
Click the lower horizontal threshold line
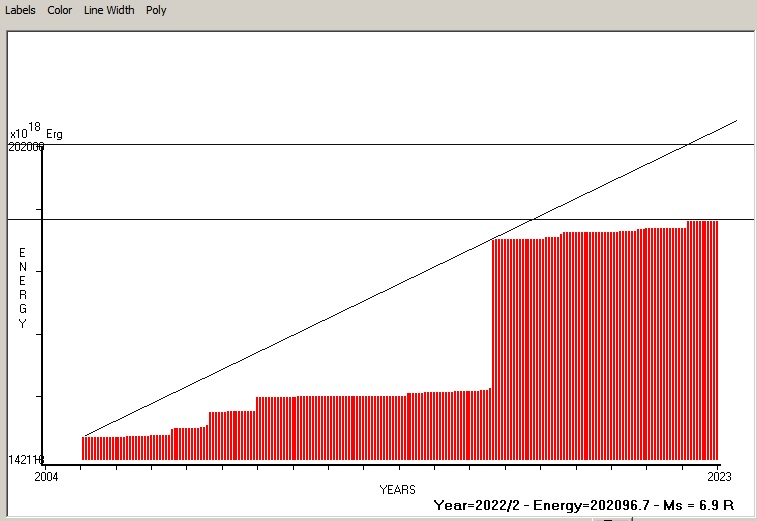coord(300,219)
